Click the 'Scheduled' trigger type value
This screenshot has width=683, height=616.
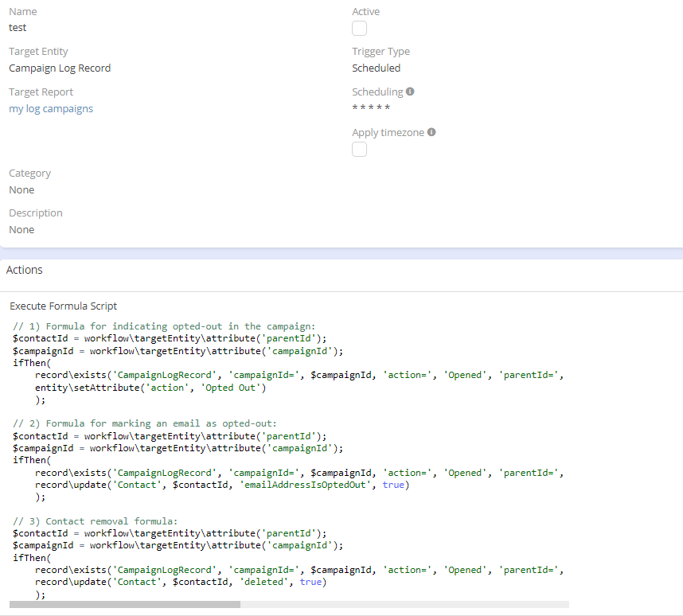[x=376, y=68]
